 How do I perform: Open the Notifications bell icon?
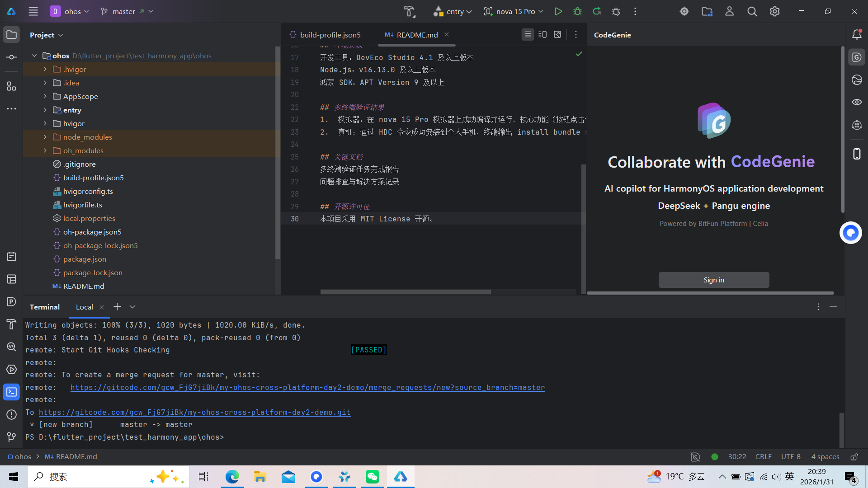coord(857,35)
